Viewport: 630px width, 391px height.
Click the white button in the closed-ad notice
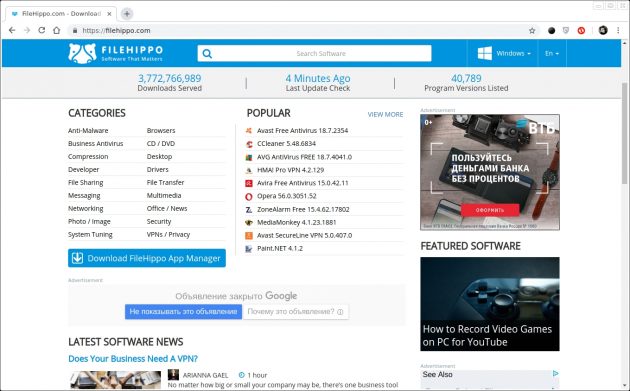(296, 312)
